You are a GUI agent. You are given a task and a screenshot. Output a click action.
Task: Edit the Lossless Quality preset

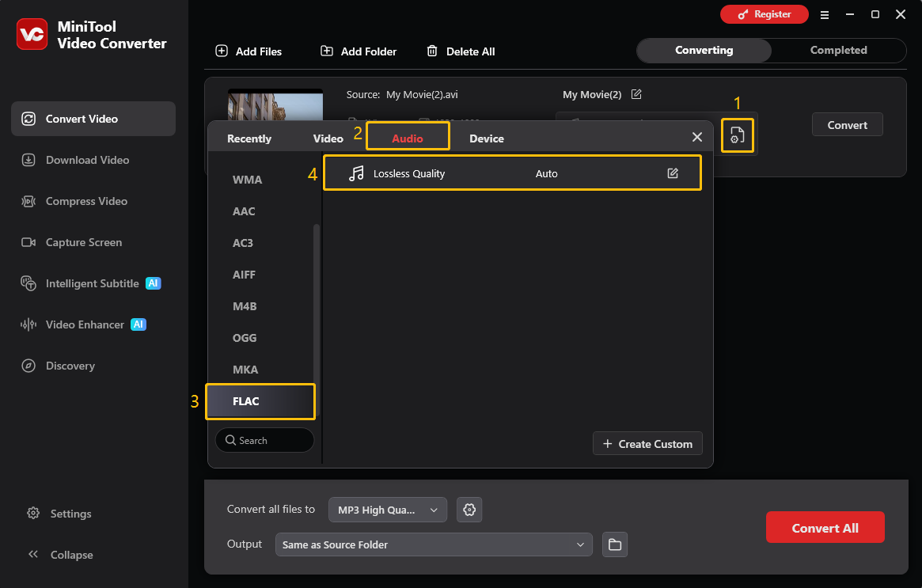tap(673, 173)
